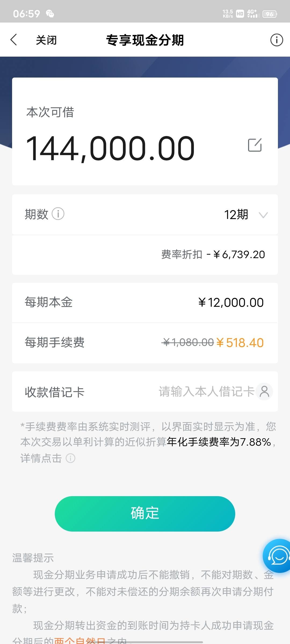The width and height of the screenshot is (290, 644).
Task: Tap the 每期本金 ¥12,000.00 row
Action: point(145,302)
